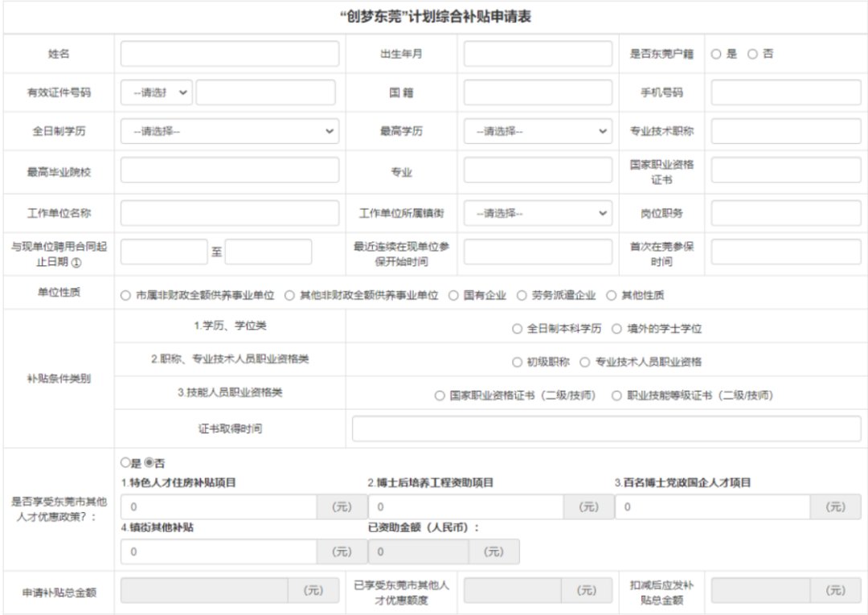The width and height of the screenshot is (868, 615).
Task: Choose 劳务派遣企业 as 单位性质
Action: tap(522, 295)
